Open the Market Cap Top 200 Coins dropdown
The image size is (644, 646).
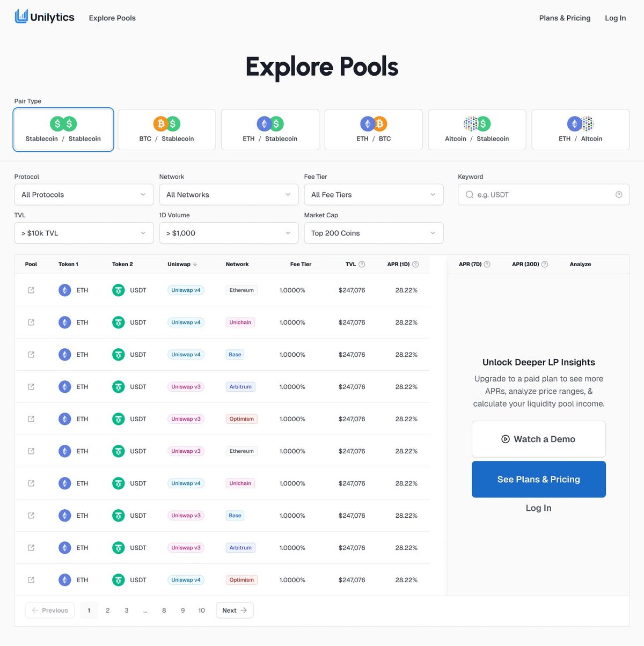pyautogui.click(x=374, y=233)
